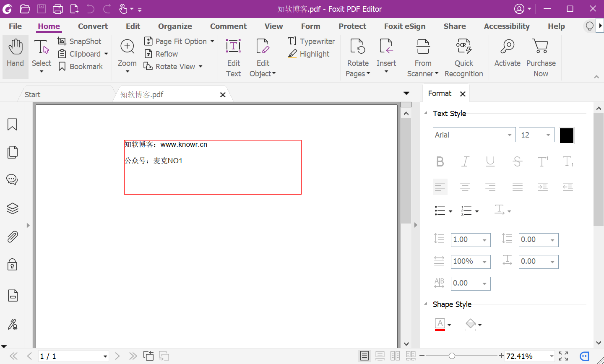Toggle Underline text formatting
The height and width of the screenshot is (364, 604).
point(490,161)
